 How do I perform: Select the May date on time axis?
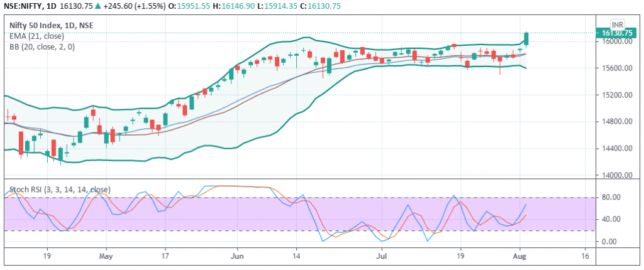106,256
